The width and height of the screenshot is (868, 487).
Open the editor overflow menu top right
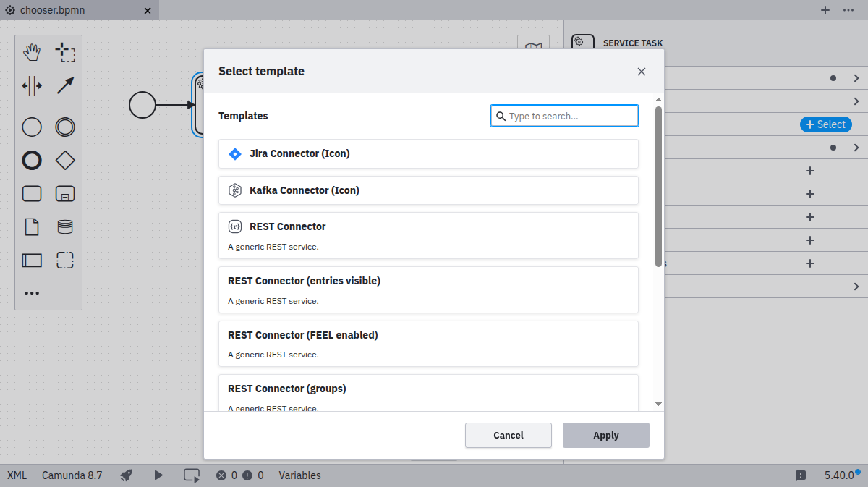coord(849,10)
